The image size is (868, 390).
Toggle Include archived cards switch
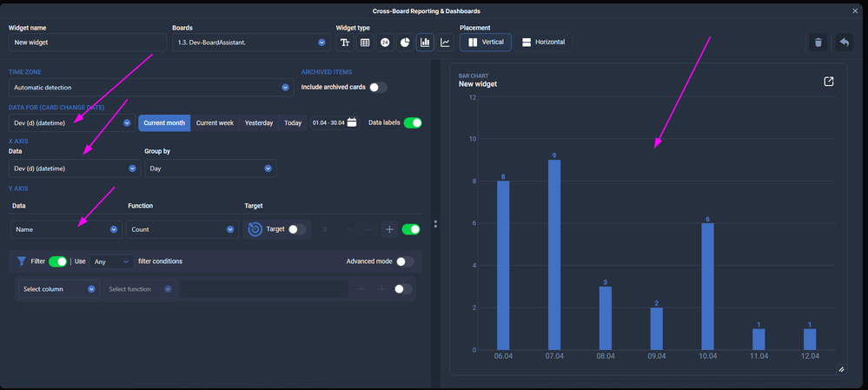pos(379,88)
